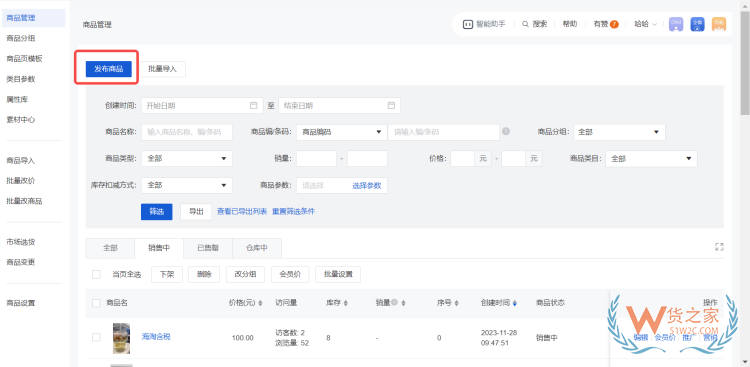
Task: Sort by 序号 column arrows
Action: click(x=456, y=303)
